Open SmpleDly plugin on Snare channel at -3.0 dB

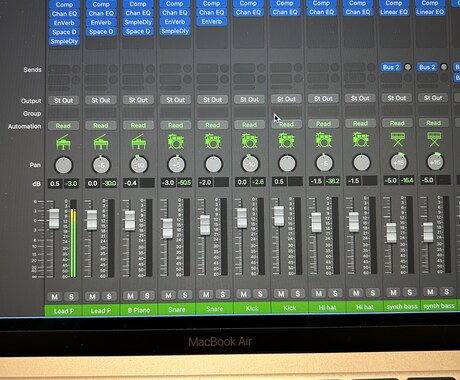(175, 31)
